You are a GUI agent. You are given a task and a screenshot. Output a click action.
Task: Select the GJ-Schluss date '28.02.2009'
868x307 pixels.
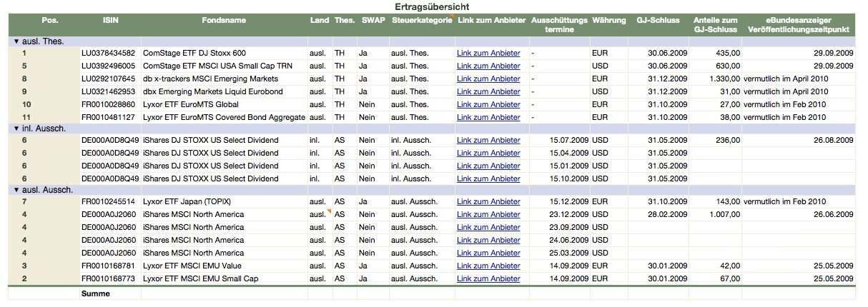667,214
